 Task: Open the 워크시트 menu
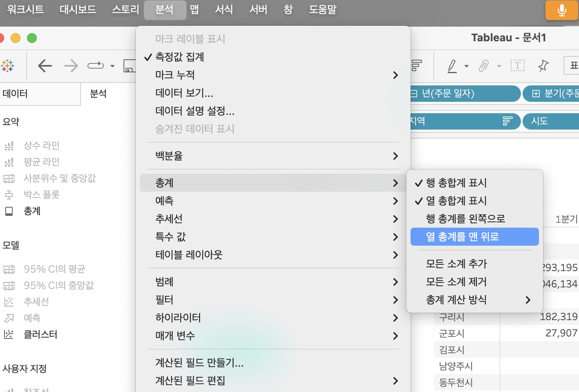(25, 10)
